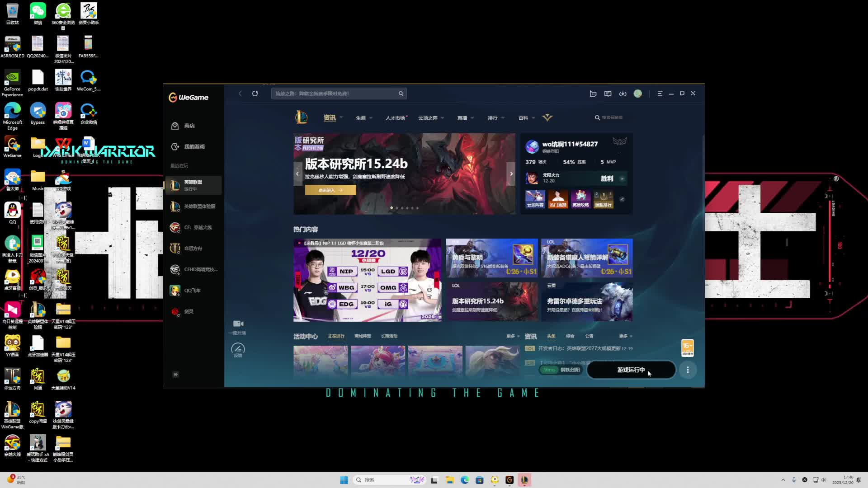This screenshot has height=488, width=868.
Task: Open the 云顶阵容 shortcut tile
Action: tap(535, 199)
